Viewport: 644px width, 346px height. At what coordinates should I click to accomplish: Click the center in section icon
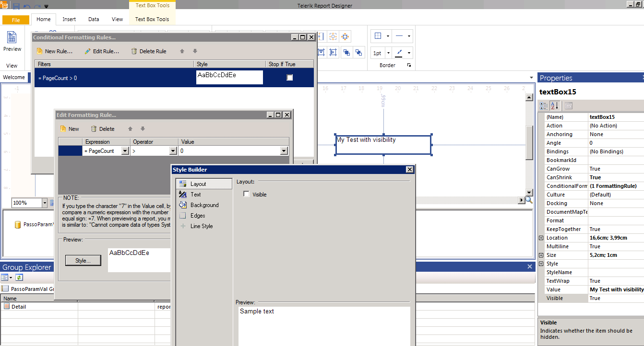click(345, 37)
